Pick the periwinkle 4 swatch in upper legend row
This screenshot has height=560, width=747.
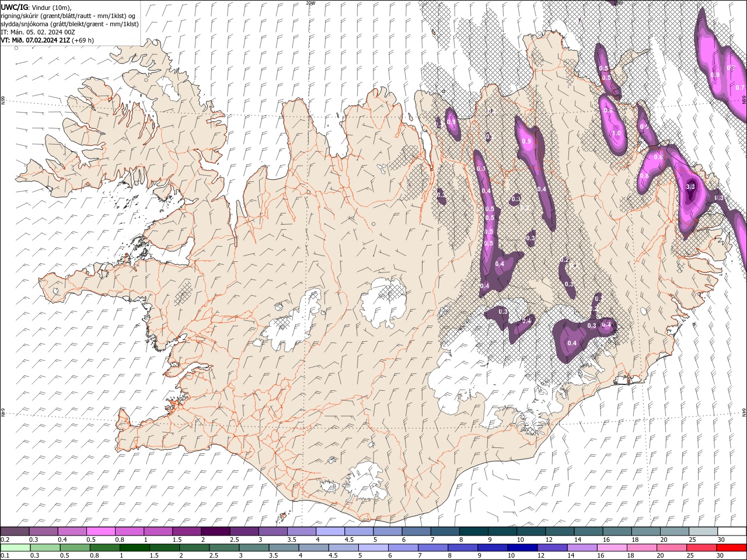(x=330, y=531)
